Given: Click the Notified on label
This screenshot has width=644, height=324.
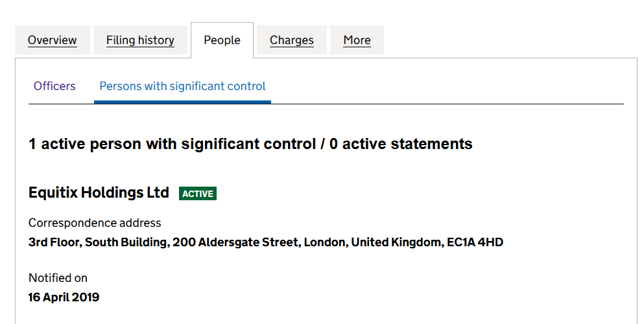Looking at the screenshot, I should point(58,278).
